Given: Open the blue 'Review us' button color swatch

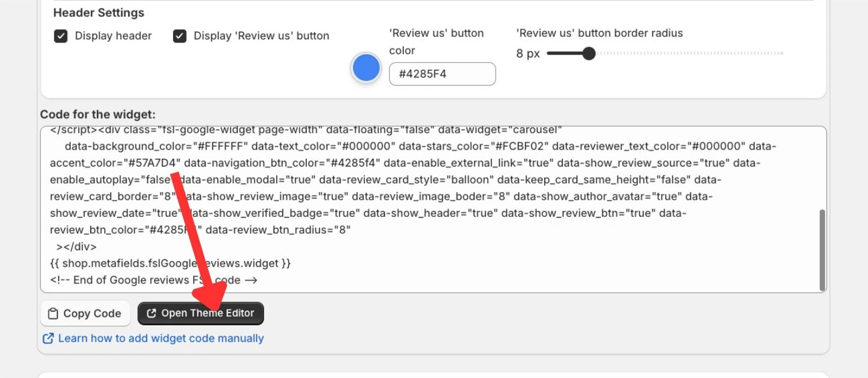Looking at the screenshot, I should coord(366,68).
